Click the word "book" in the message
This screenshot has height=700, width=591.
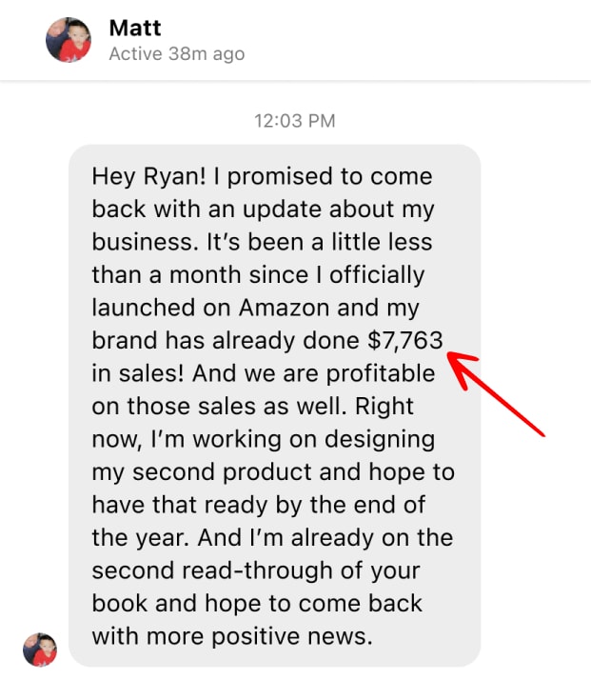[x=120, y=604]
